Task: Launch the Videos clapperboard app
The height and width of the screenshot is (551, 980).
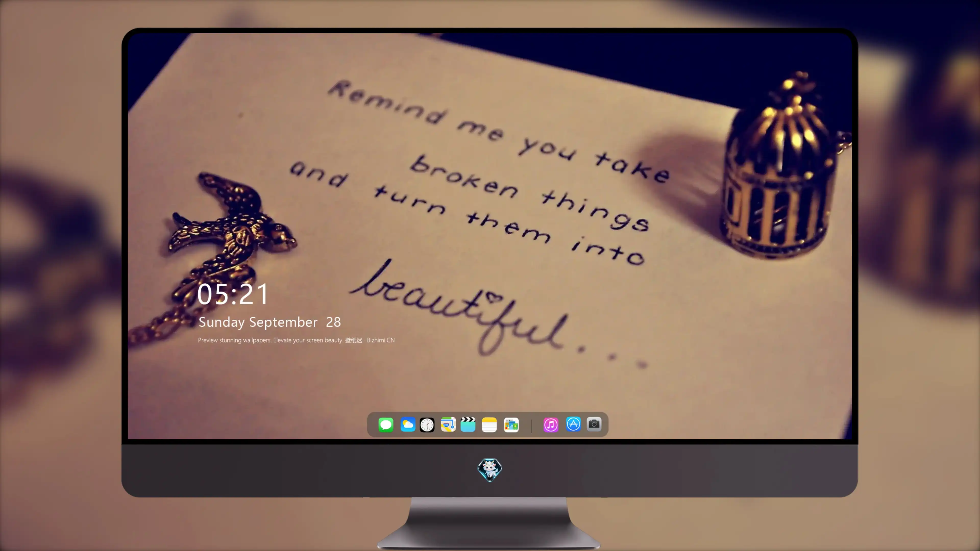Action: pyautogui.click(x=468, y=424)
